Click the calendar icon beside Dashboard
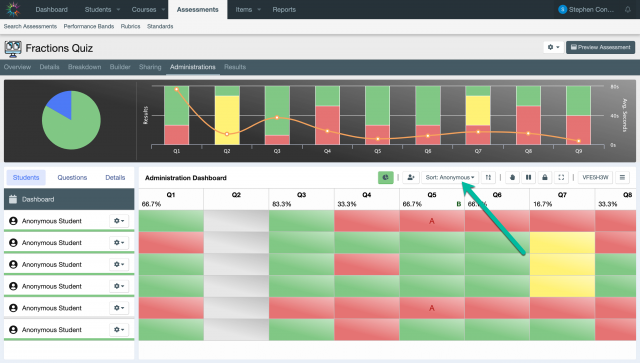Image resolution: width=640 pixels, height=363 pixels. pos(13,199)
